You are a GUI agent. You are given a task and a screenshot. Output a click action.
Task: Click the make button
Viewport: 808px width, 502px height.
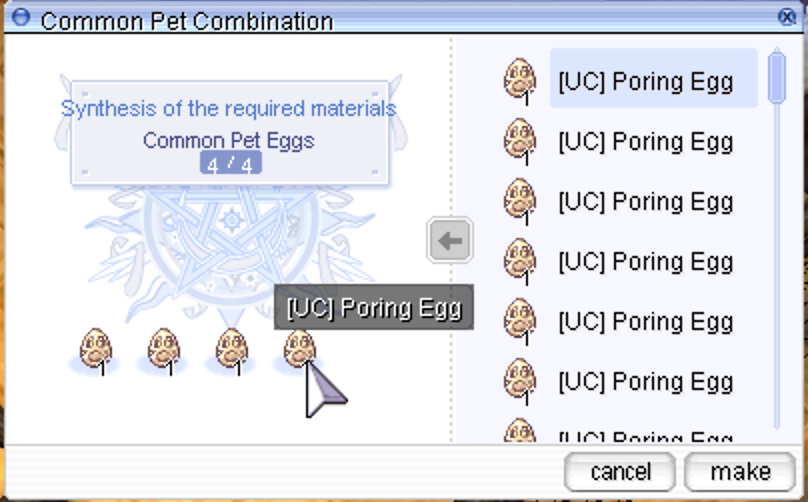coord(740,471)
